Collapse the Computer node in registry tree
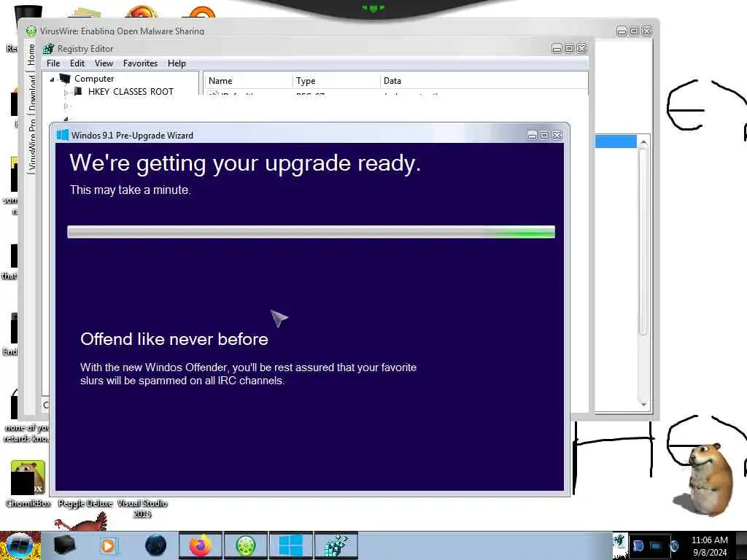 coord(52,79)
